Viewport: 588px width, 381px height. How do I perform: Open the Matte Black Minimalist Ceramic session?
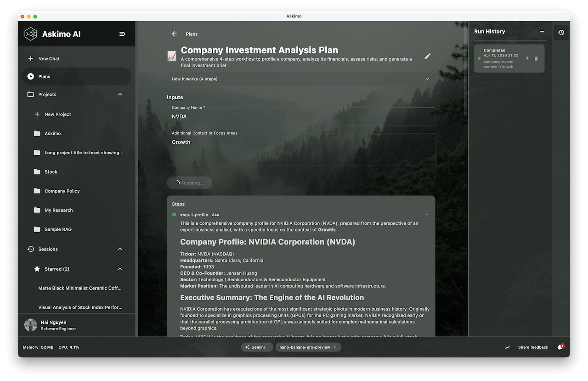click(80, 289)
